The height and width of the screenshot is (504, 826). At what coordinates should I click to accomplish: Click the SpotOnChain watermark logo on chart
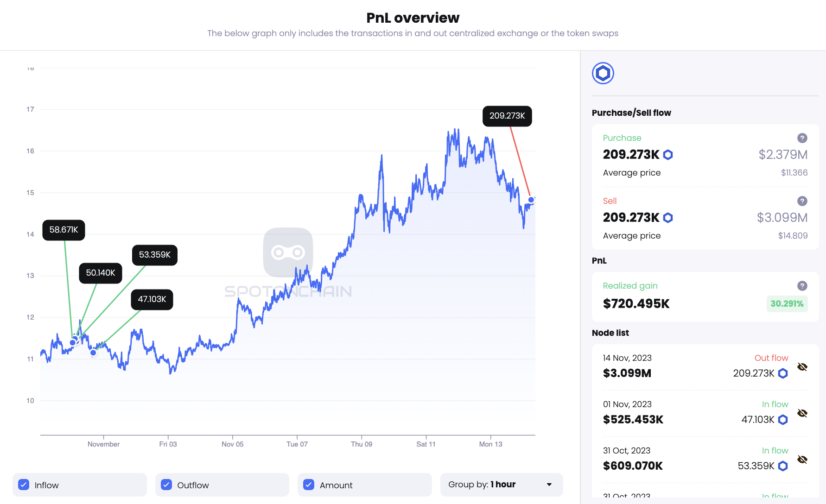tap(288, 253)
